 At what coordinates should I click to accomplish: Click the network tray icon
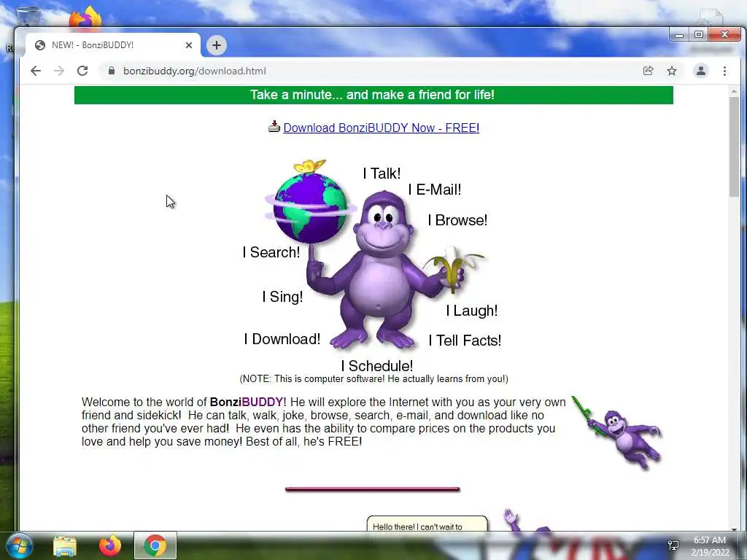[x=673, y=545]
